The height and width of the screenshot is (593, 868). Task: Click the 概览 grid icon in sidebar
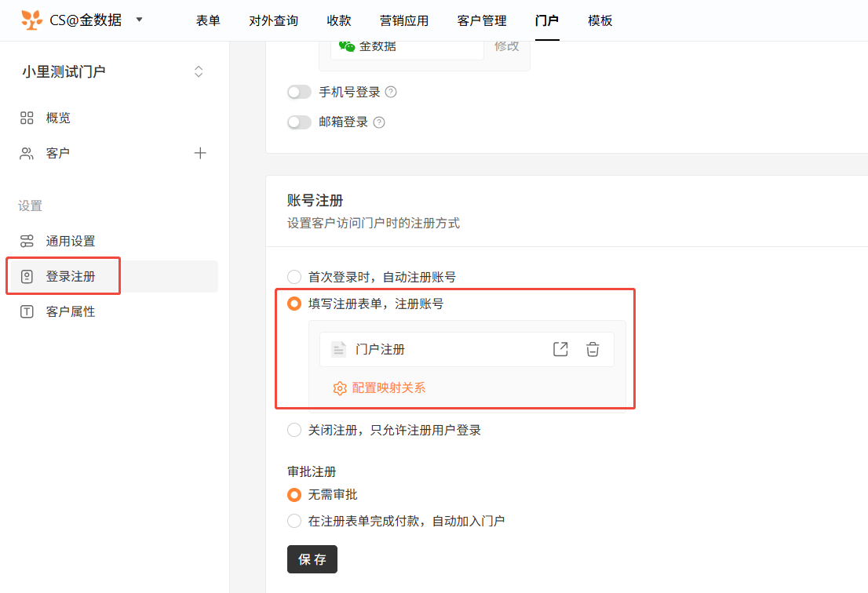click(27, 118)
